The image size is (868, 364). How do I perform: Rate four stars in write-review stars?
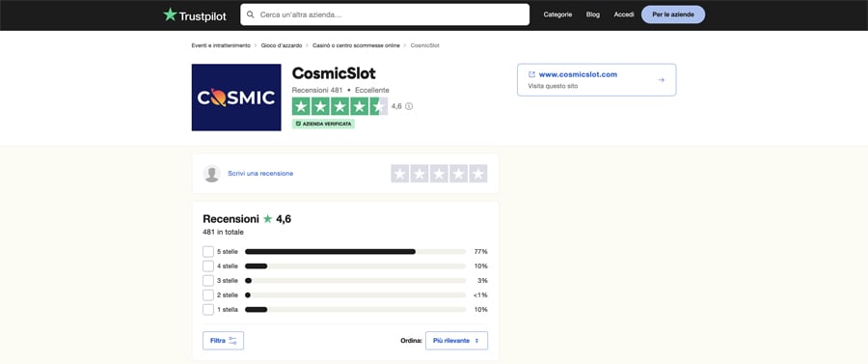pos(458,174)
